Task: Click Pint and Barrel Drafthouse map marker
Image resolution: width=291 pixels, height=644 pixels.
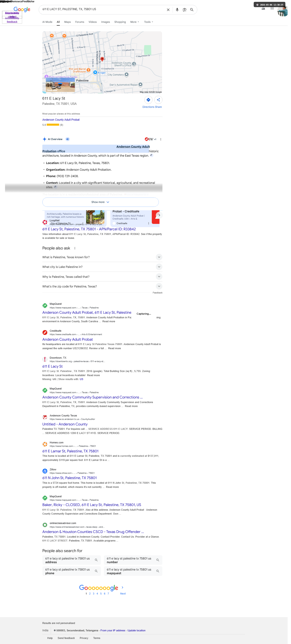Action: [x=88, y=70]
